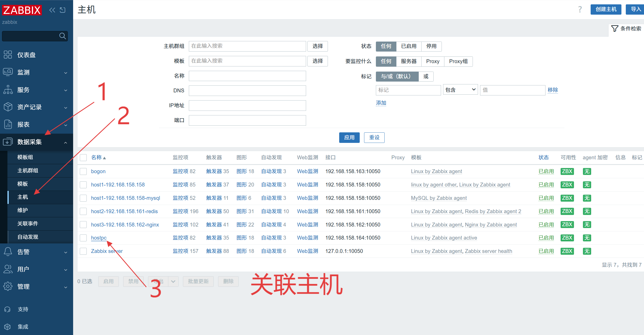Click the 管理 administration gear icon
Image resolution: width=644 pixels, height=335 pixels.
[x=8, y=286]
